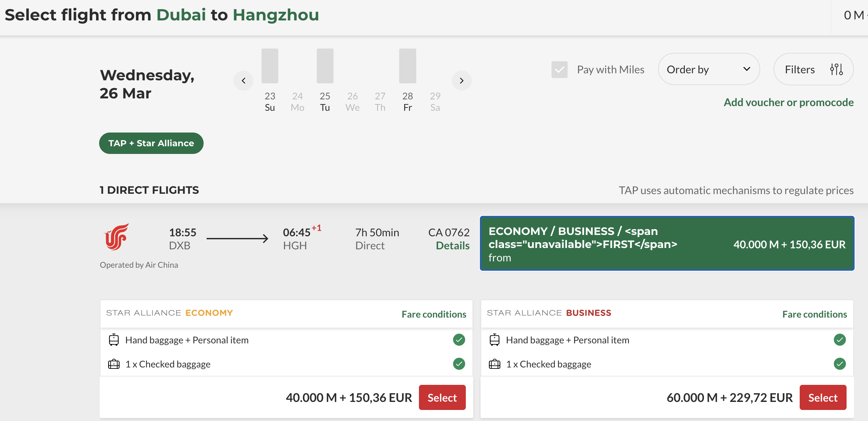Select Friday 28 date
Image resolution: width=868 pixels, height=421 pixels.
pyautogui.click(x=408, y=102)
